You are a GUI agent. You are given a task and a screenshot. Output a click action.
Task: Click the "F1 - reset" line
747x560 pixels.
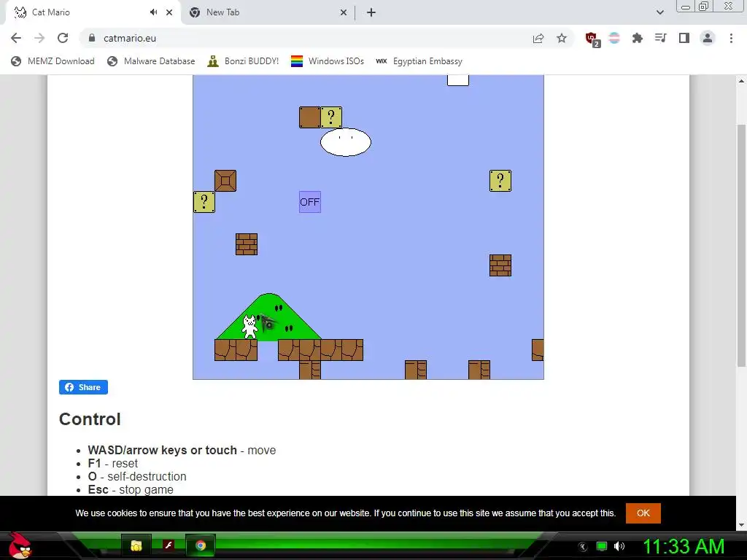[113, 463]
